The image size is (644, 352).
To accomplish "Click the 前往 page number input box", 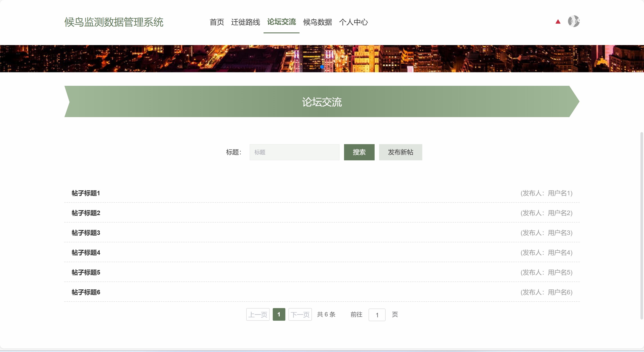I will (377, 315).
